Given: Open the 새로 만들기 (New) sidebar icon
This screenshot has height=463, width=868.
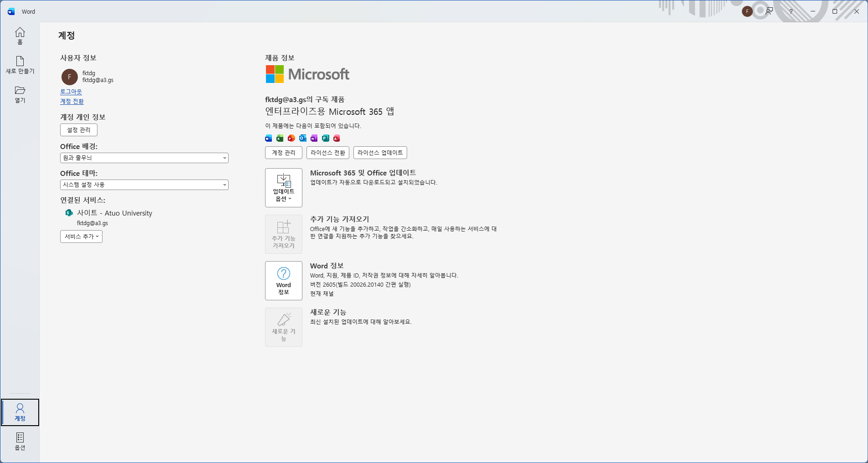Looking at the screenshot, I should (x=20, y=65).
